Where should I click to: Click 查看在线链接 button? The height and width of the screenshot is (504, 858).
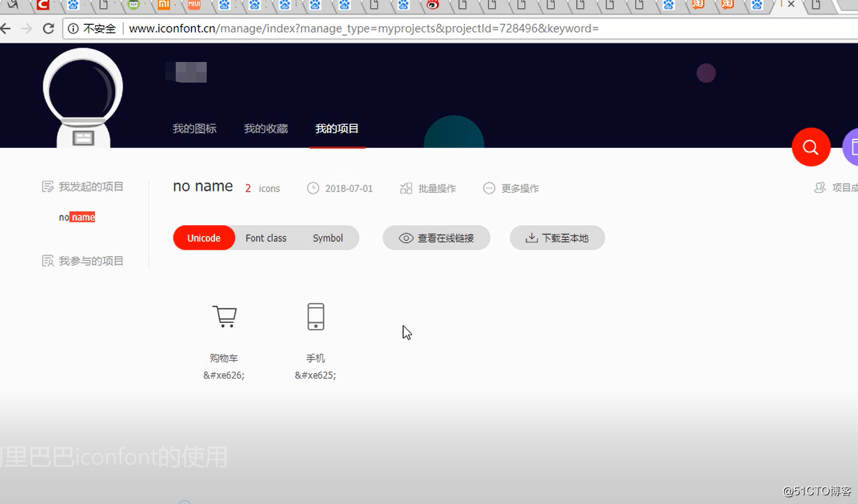[436, 238]
